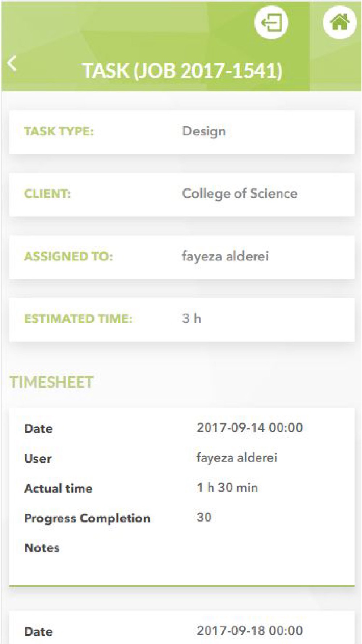
Task: Select the ESTIMATED TIME label
Action: [x=78, y=319]
